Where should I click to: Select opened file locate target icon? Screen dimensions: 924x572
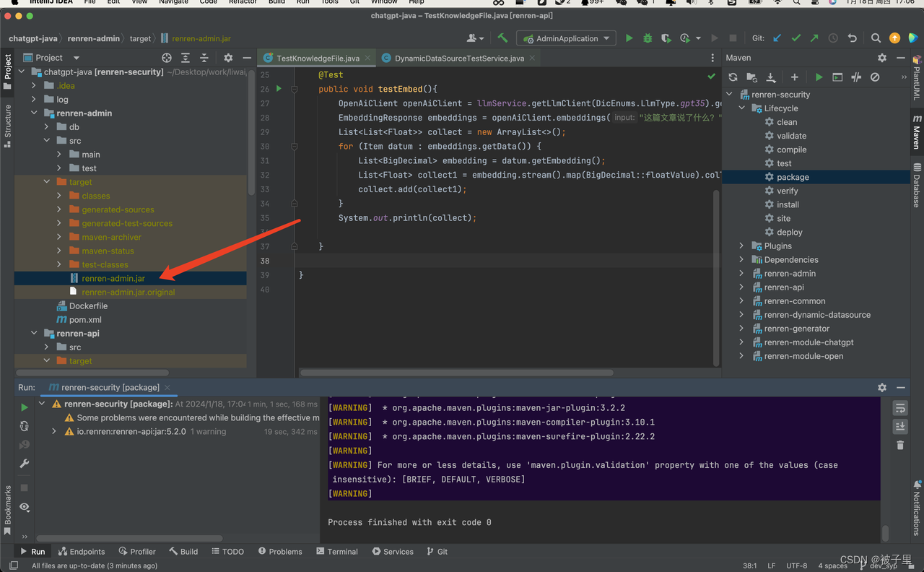pos(167,58)
